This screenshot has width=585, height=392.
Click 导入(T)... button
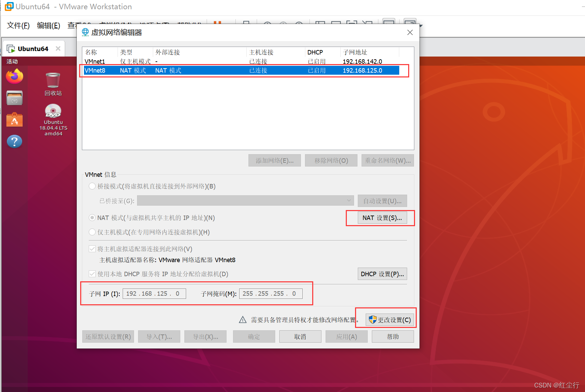tap(159, 336)
